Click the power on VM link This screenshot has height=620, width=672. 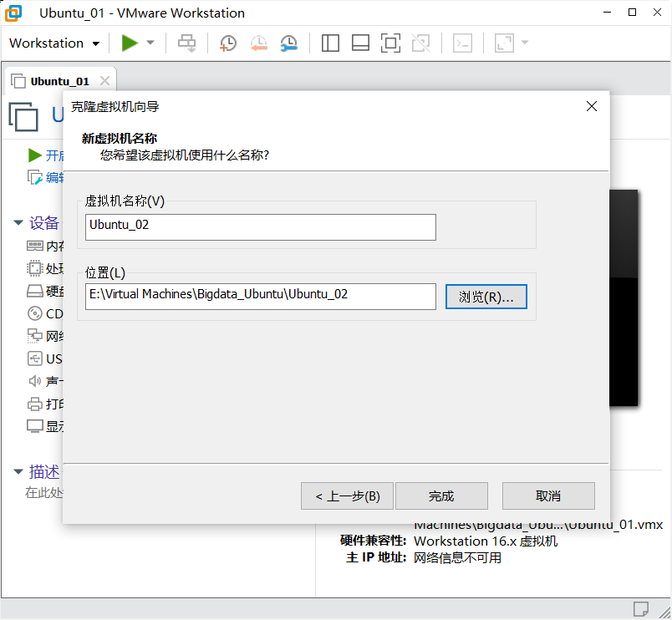[45, 155]
